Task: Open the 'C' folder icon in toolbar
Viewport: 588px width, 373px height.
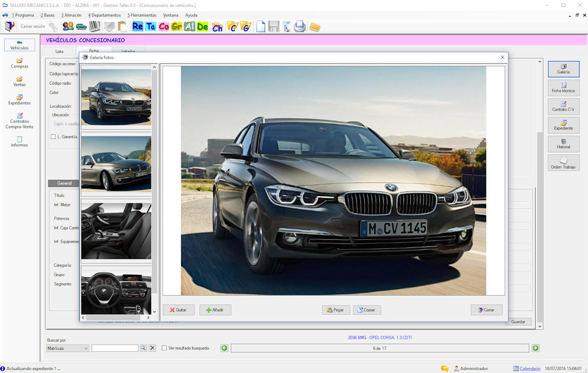Action: click(232, 26)
